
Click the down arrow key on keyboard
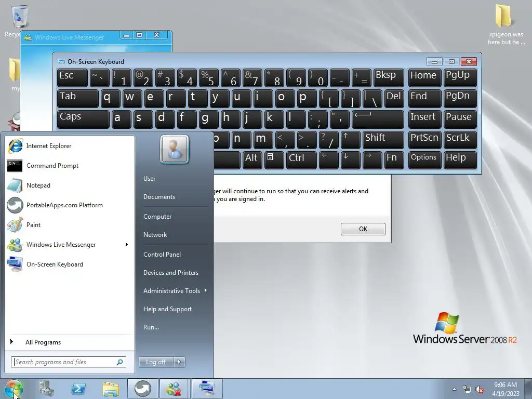tap(351, 161)
